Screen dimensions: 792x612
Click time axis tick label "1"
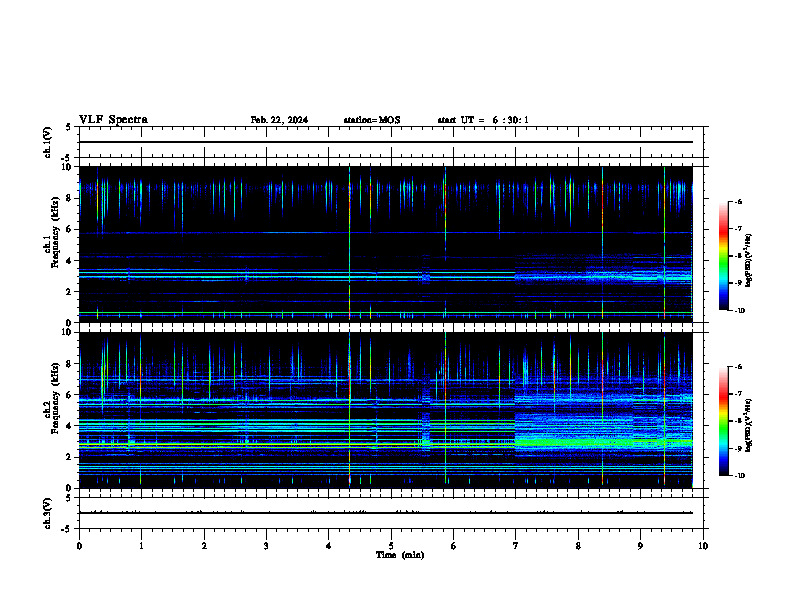(141, 546)
